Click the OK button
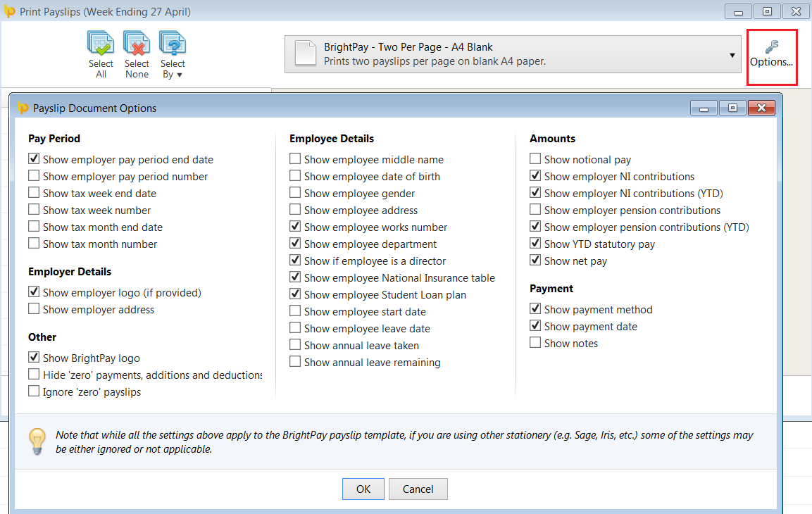Viewport: 812px width, 514px height. pos(363,489)
